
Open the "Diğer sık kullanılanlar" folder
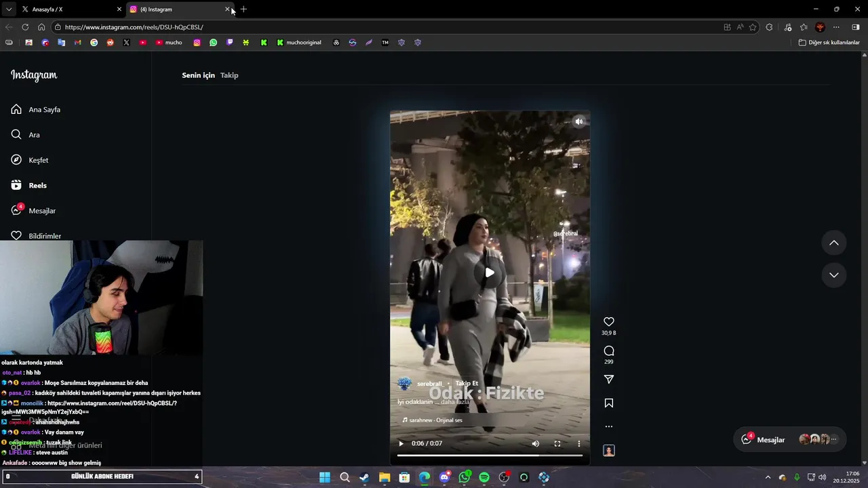[829, 43]
